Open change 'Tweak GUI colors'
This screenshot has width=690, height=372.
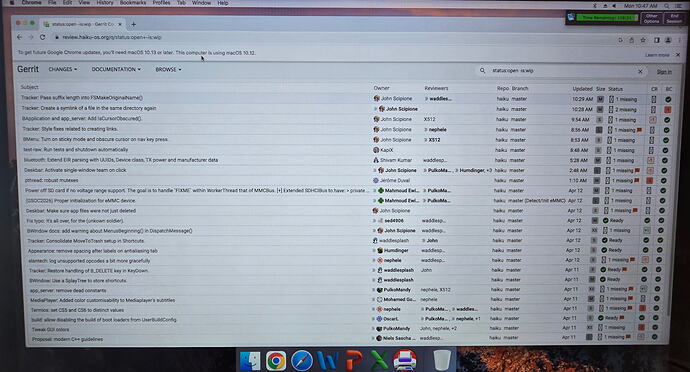(50, 329)
